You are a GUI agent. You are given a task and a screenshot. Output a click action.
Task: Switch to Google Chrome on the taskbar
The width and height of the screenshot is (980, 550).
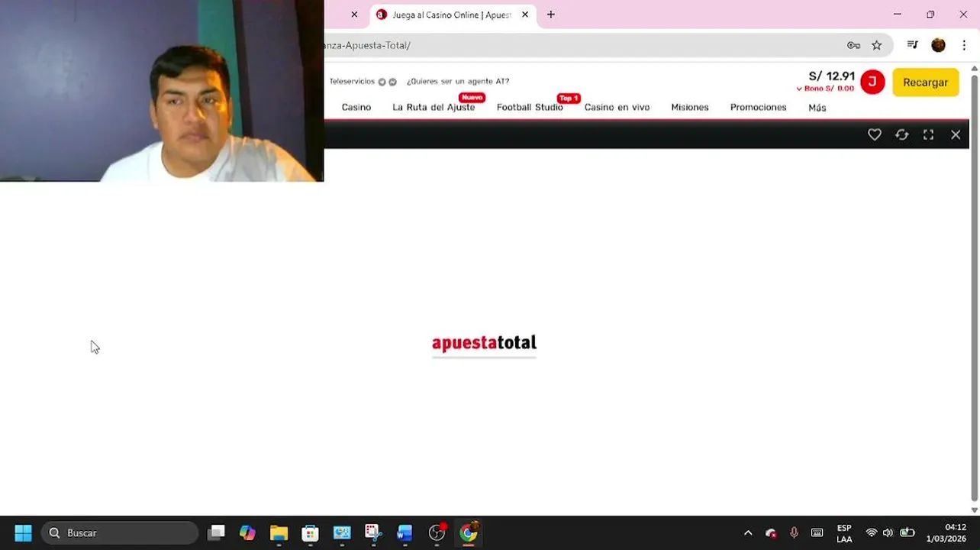(469, 532)
